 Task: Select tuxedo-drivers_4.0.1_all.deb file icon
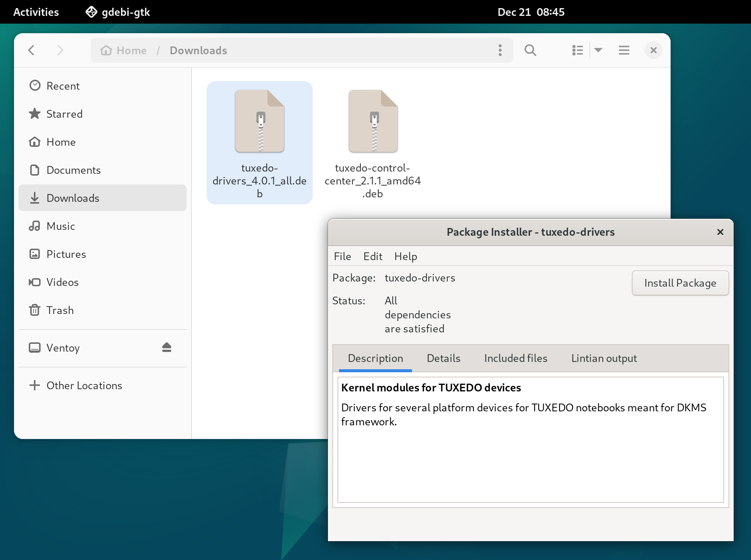[x=260, y=121]
